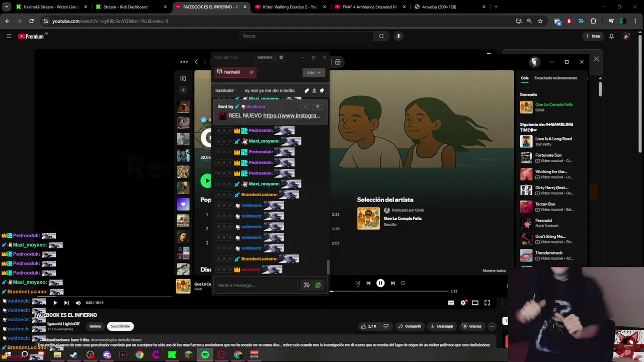This screenshot has height=362, width=644.
Task: Expand pinned message chevron
Action: tap(305, 107)
